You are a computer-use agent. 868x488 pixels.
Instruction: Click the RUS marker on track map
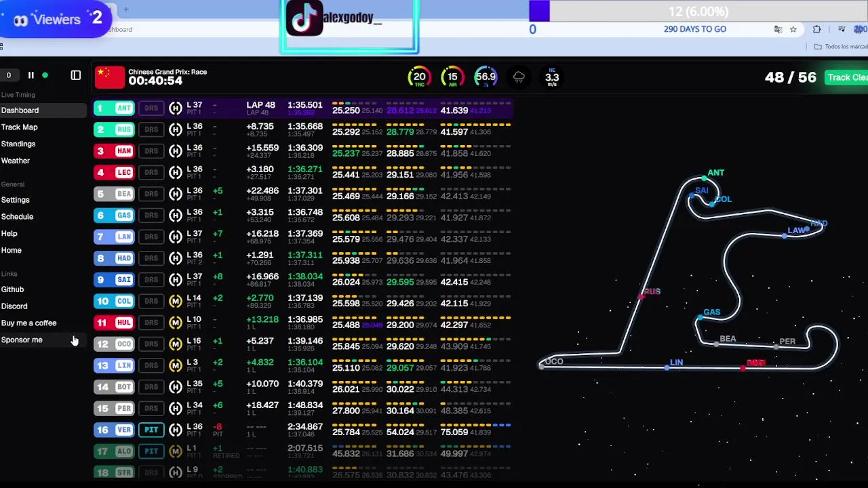coord(642,296)
